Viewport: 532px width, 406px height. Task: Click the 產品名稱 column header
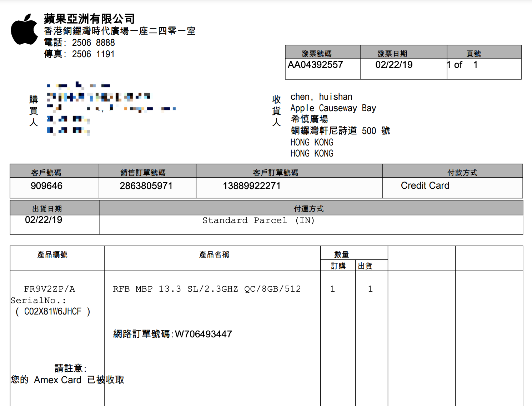click(x=214, y=254)
